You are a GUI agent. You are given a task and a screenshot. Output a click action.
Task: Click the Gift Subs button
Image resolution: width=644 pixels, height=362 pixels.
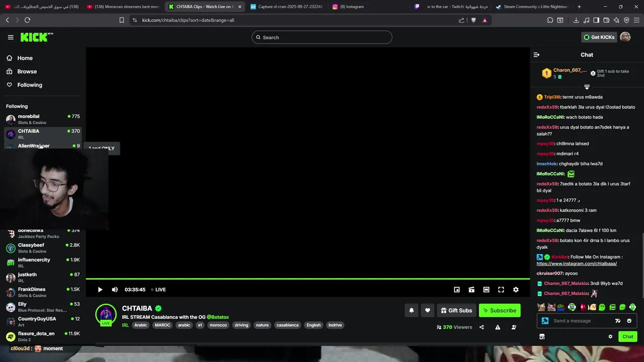456,310
